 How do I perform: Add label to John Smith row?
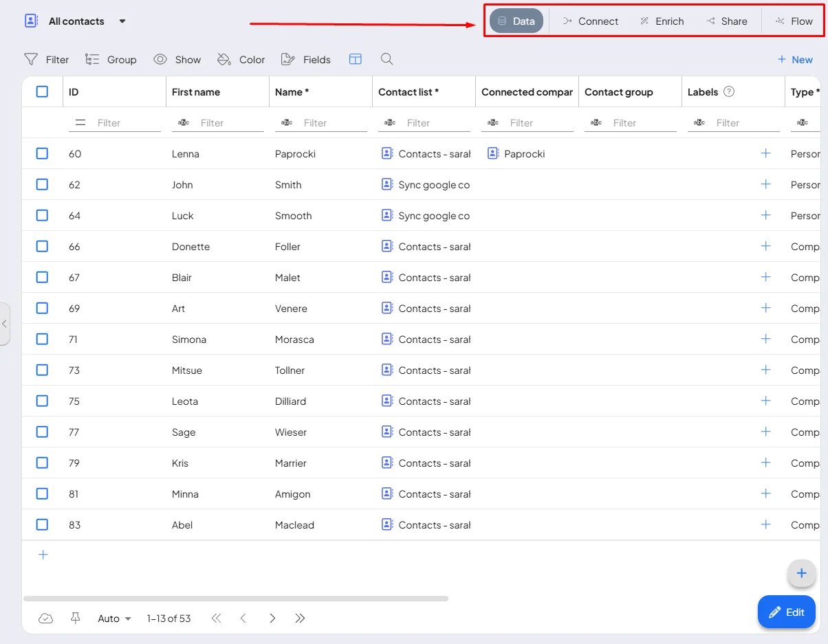(766, 184)
